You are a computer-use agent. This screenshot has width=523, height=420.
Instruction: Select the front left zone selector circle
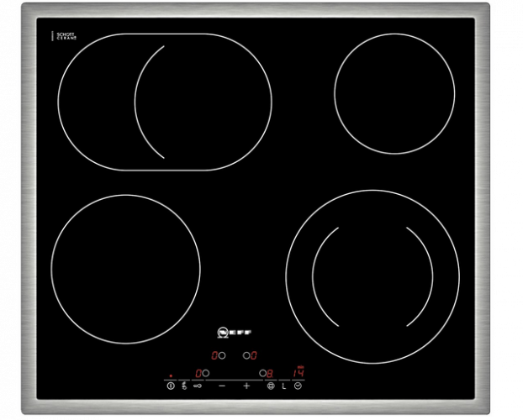point(206,373)
